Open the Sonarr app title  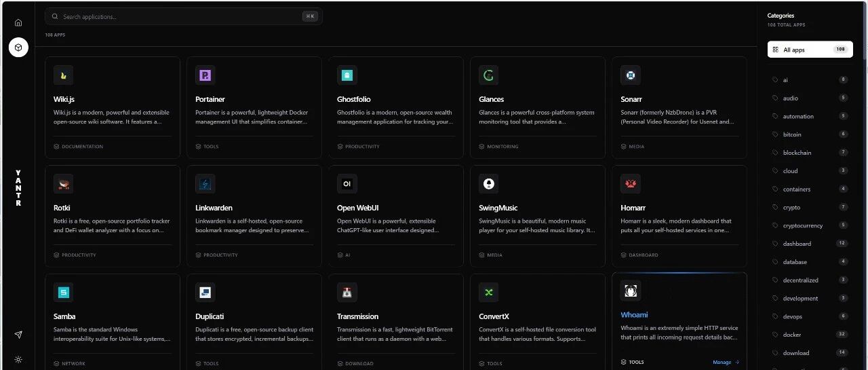(631, 99)
